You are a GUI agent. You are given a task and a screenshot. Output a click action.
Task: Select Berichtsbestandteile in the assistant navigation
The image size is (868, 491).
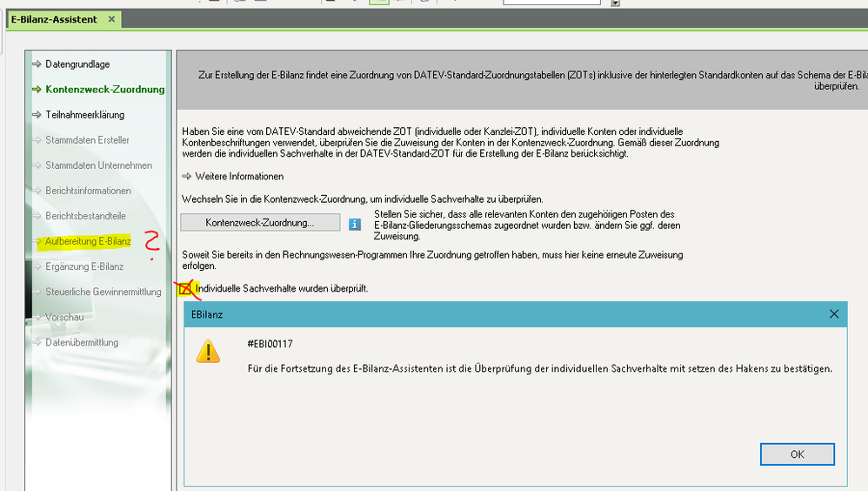(85, 216)
